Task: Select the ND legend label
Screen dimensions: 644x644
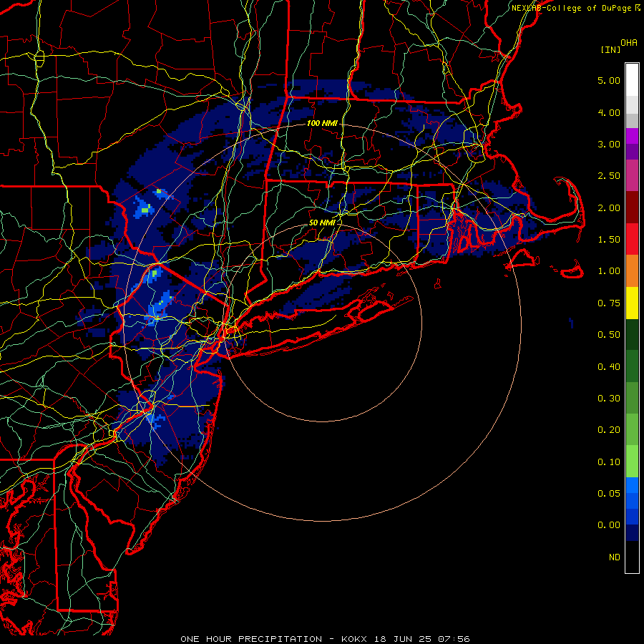Action: (615, 557)
